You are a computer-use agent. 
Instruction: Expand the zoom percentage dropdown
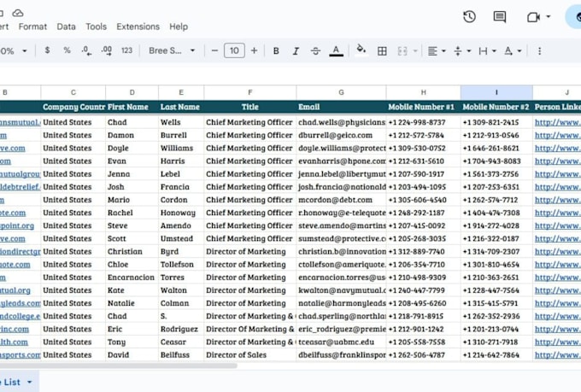click(x=25, y=50)
